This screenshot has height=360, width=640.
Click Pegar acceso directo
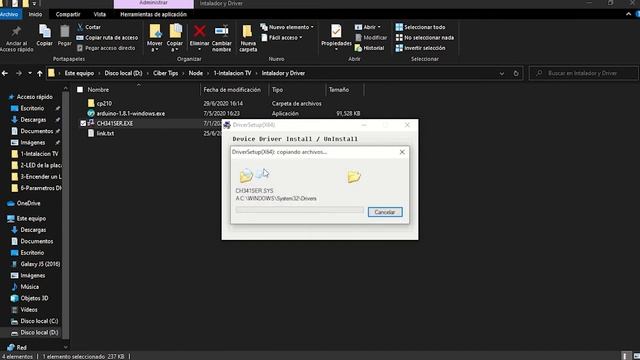click(x=106, y=48)
